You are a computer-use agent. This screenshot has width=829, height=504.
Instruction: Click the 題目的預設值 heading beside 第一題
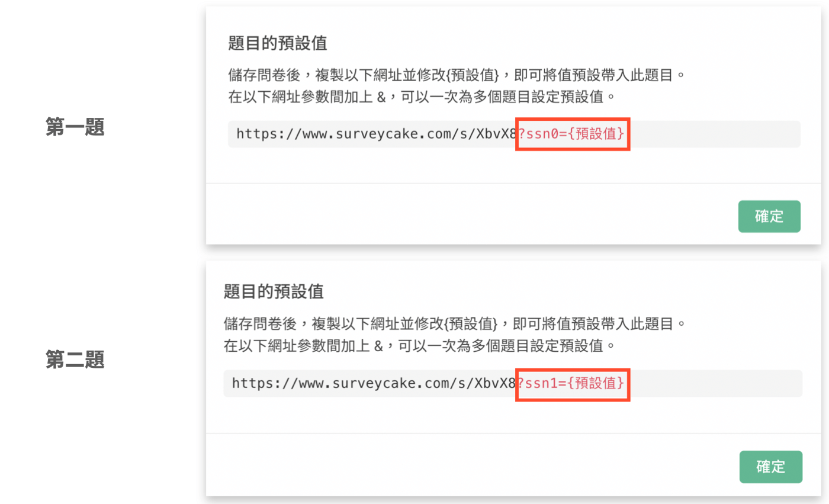pos(278,43)
